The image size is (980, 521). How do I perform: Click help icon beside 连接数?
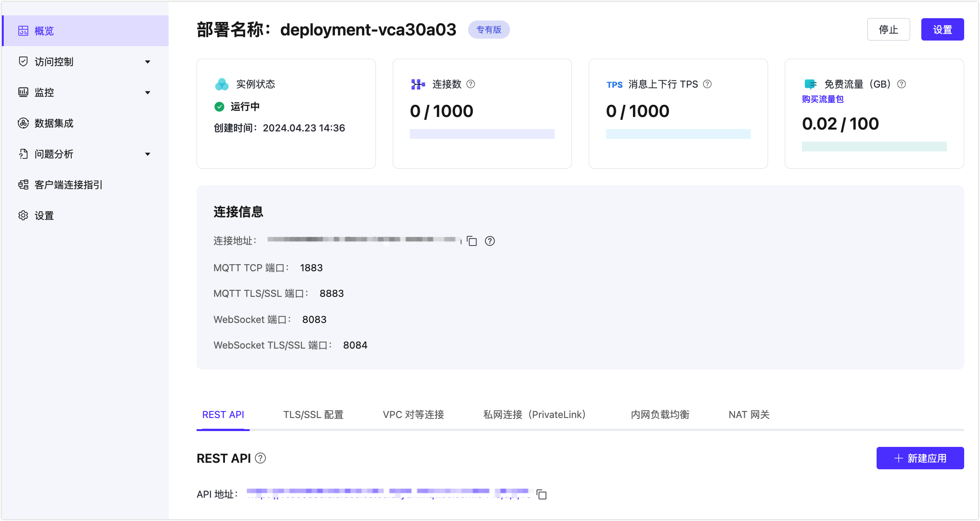(470, 84)
